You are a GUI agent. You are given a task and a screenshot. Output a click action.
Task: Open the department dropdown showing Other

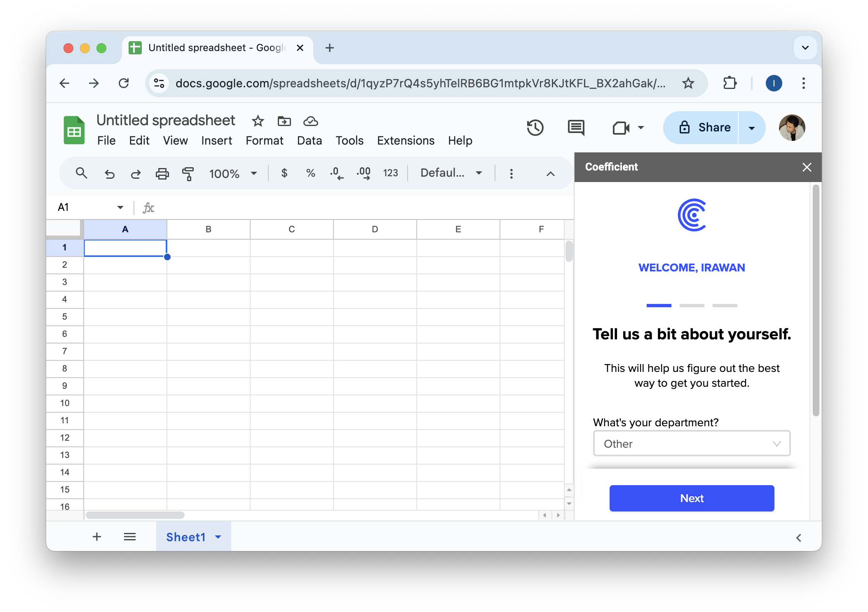click(x=691, y=444)
